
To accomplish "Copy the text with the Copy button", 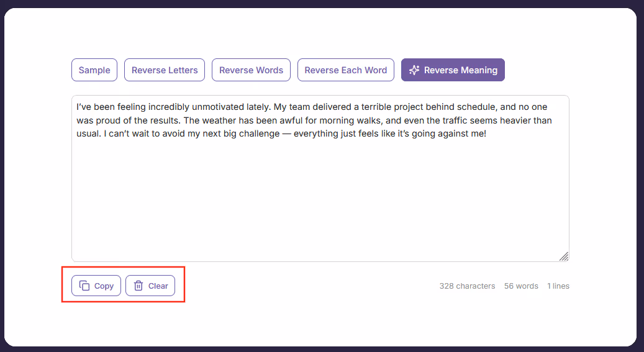I will (x=96, y=286).
